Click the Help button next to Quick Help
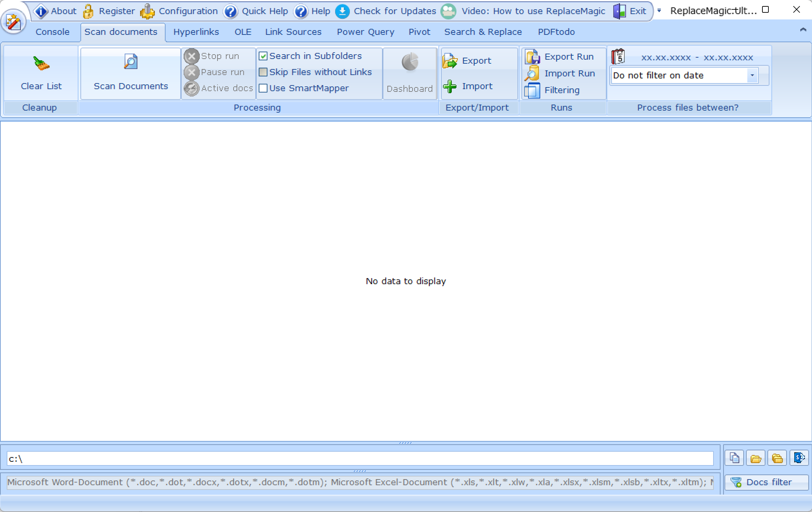 312,11
